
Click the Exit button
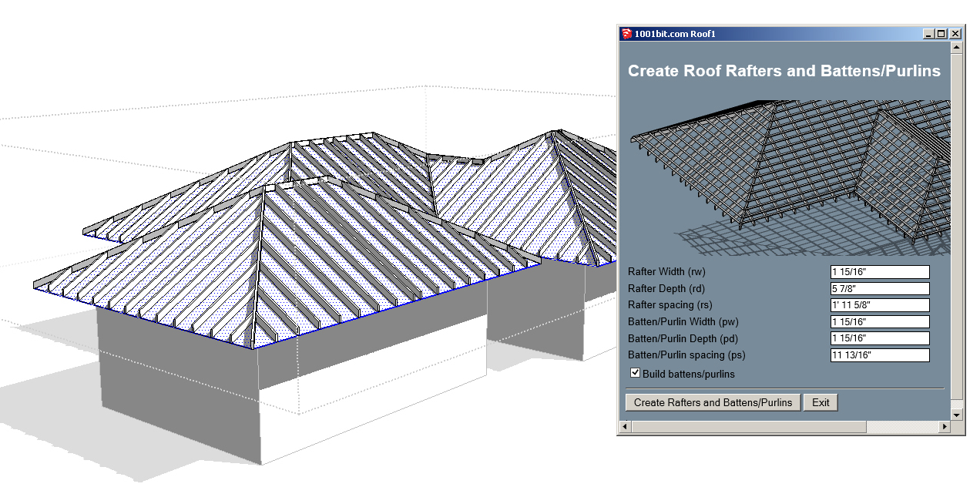(x=820, y=402)
